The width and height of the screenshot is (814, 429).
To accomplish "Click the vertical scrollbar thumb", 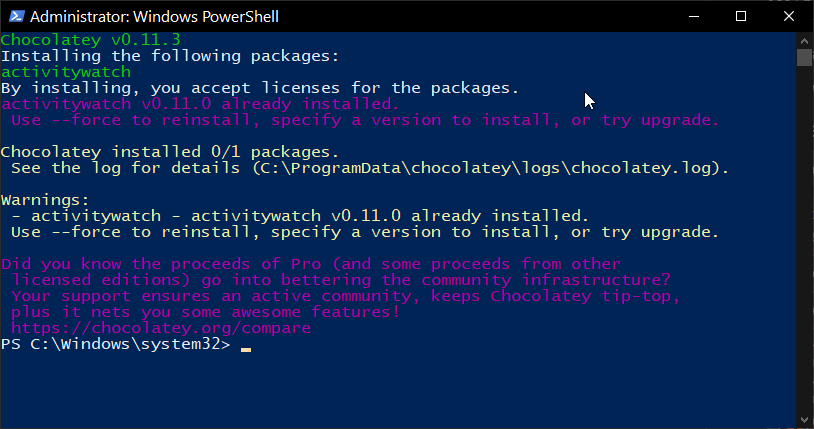I will tap(804, 57).
